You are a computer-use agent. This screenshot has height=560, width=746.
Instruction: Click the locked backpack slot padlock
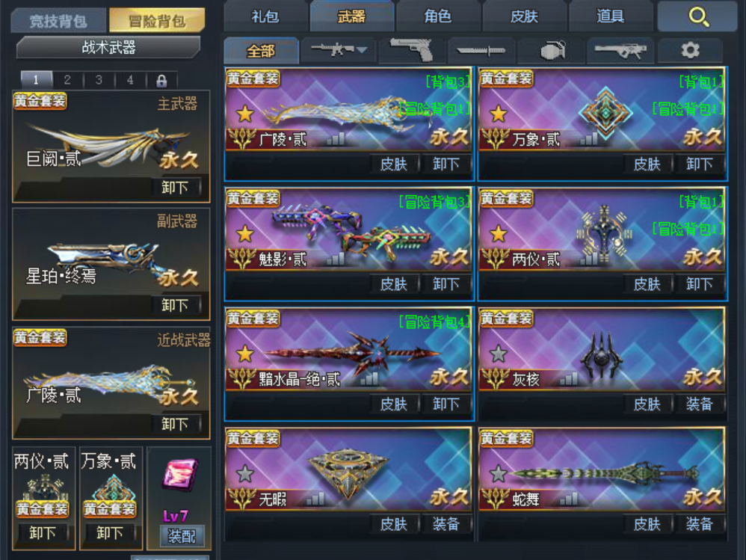161,80
